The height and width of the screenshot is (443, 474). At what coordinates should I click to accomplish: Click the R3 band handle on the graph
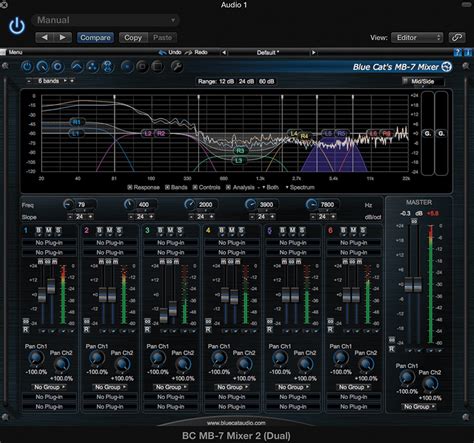click(x=240, y=151)
